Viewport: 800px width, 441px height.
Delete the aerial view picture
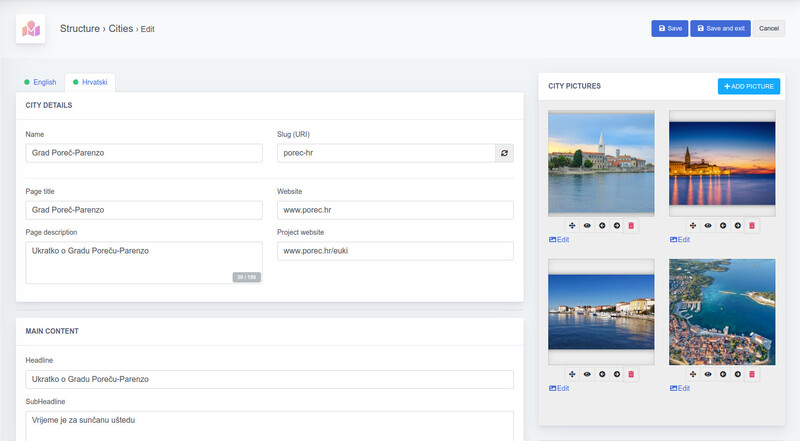pyautogui.click(x=752, y=374)
